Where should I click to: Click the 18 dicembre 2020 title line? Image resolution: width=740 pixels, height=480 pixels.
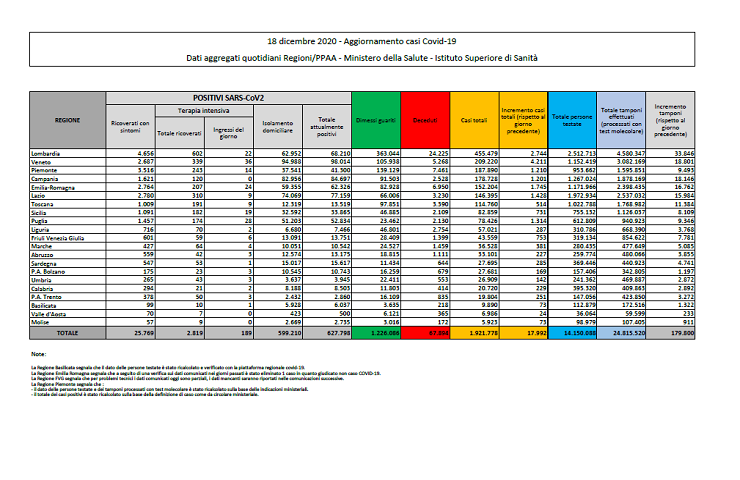click(x=369, y=40)
